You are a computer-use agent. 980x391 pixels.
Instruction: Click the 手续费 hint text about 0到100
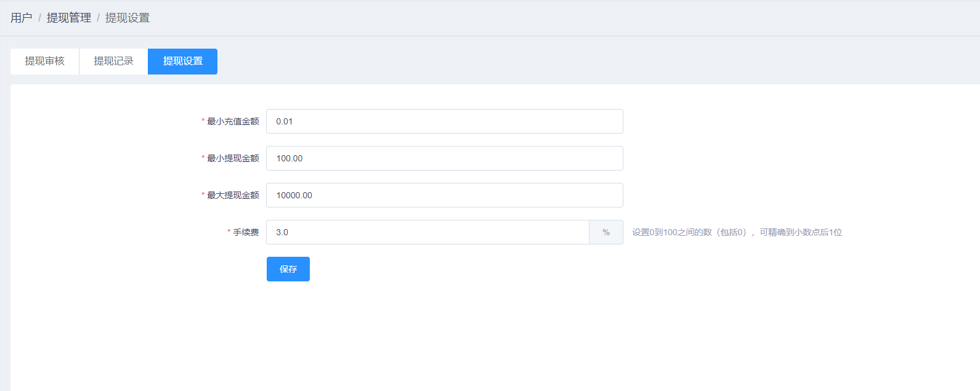tap(737, 232)
